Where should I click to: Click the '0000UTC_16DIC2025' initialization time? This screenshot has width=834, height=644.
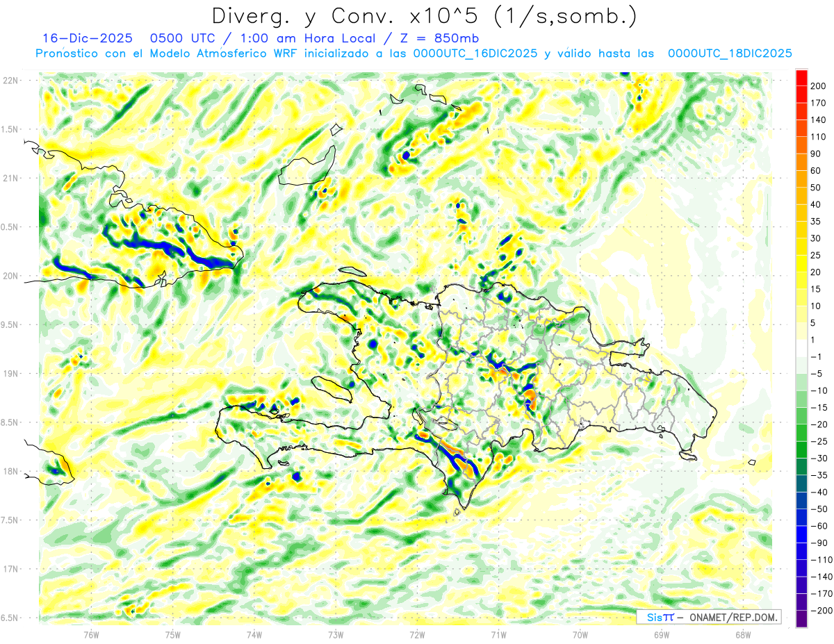[x=475, y=53]
